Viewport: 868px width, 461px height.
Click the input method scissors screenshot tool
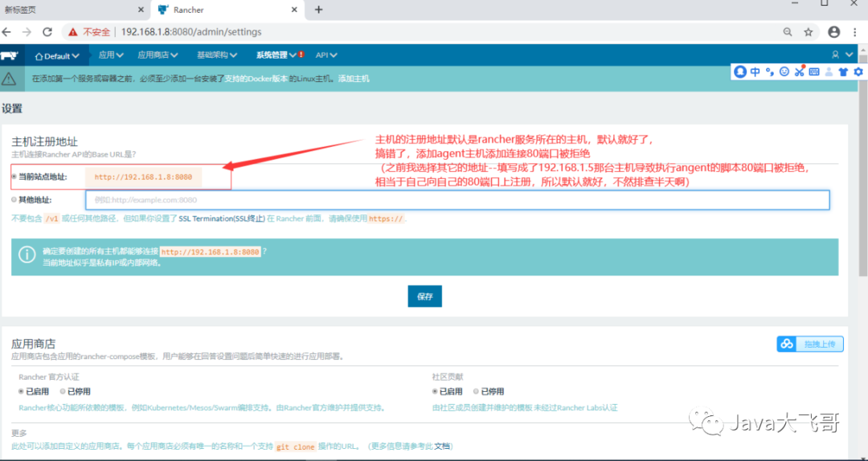click(799, 71)
